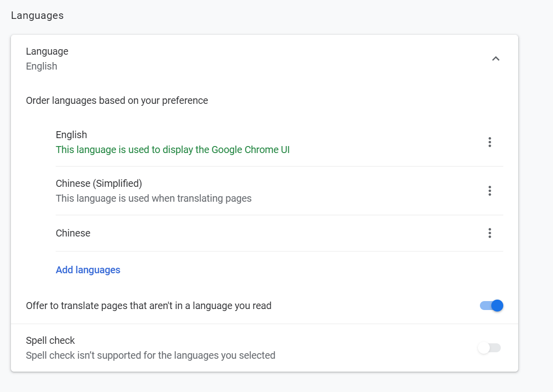Click "Order languages based on your preference" text
The image size is (553, 392).
(117, 100)
